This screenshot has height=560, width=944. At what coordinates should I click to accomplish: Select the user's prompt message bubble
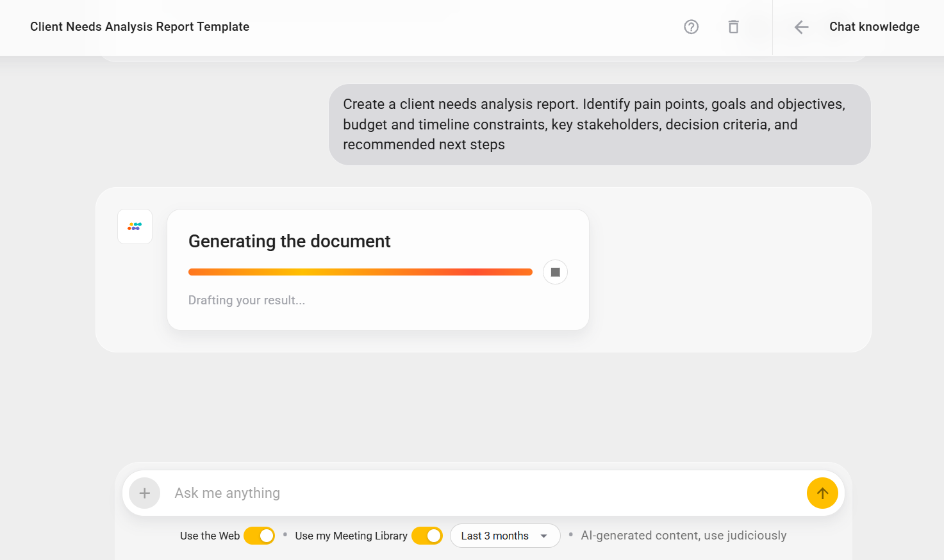coord(599,124)
